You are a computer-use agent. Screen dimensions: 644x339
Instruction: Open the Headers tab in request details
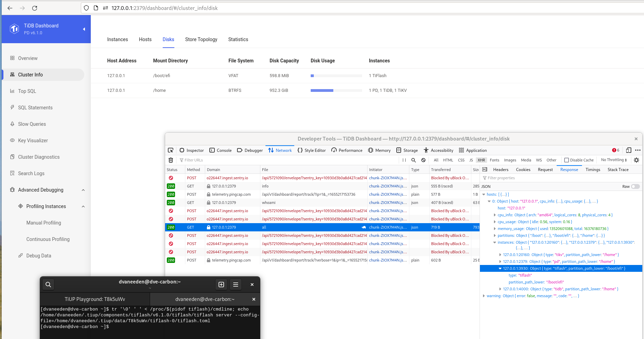point(500,170)
